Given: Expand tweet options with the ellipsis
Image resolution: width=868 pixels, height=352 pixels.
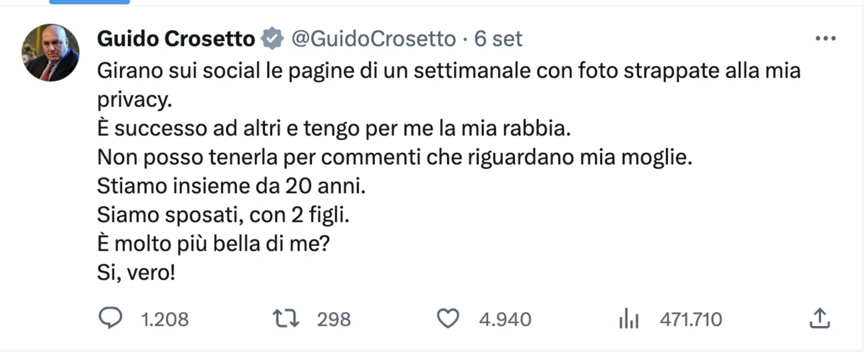Looking at the screenshot, I should pos(826,38).
